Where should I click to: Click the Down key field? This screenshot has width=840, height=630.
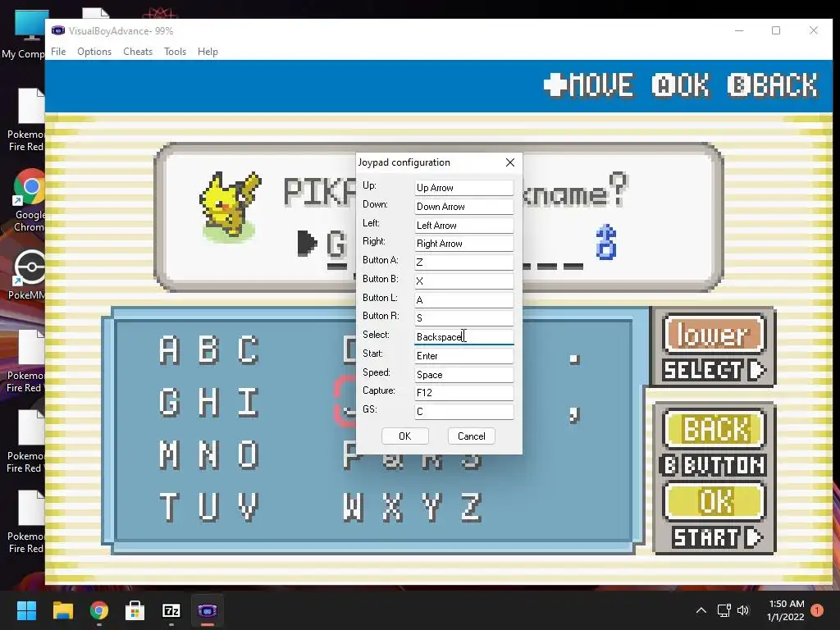(x=464, y=206)
